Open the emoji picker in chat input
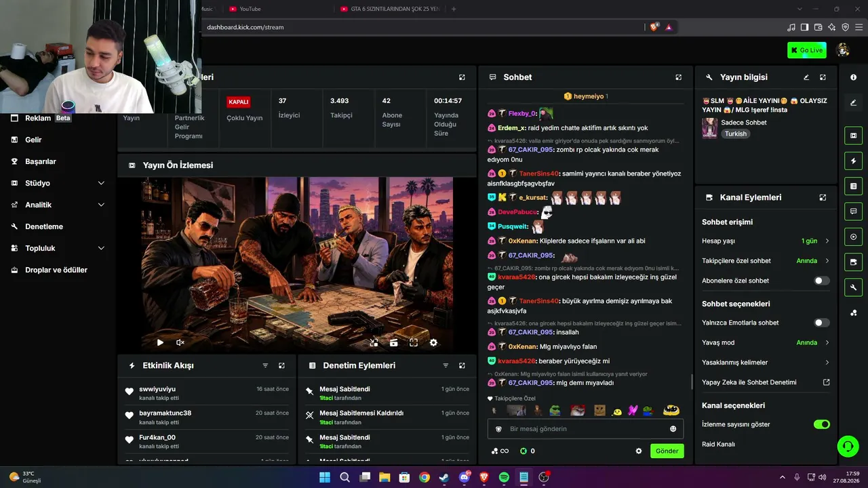This screenshot has width=868, height=488. pyautogui.click(x=673, y=429)
